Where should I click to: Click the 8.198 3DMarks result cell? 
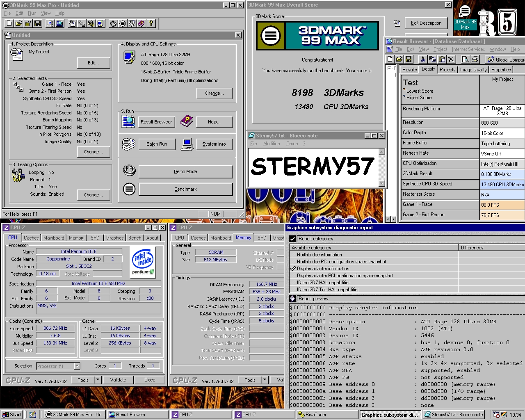tap(502, 174)
